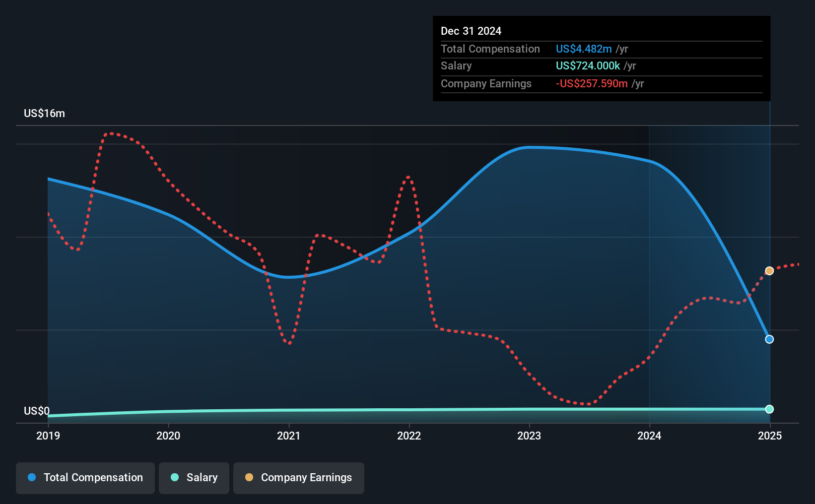Image resolution: width=815 pixels, height=504 pixels.
Task: Click the blue Total Compensation legend dot
Action: (32, 477)
